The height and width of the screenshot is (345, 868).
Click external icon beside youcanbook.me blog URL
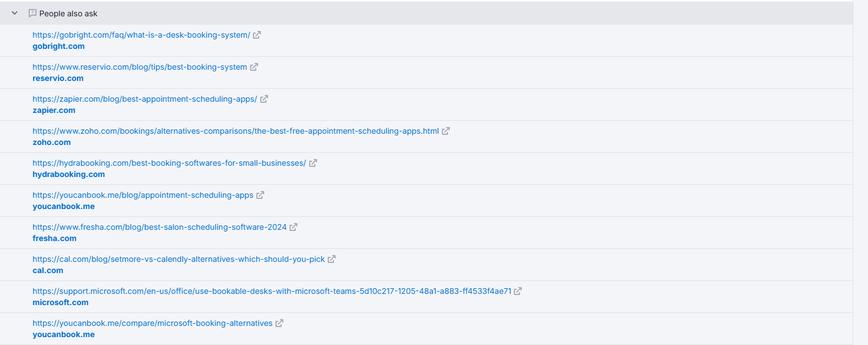click(x=260, y=195)
